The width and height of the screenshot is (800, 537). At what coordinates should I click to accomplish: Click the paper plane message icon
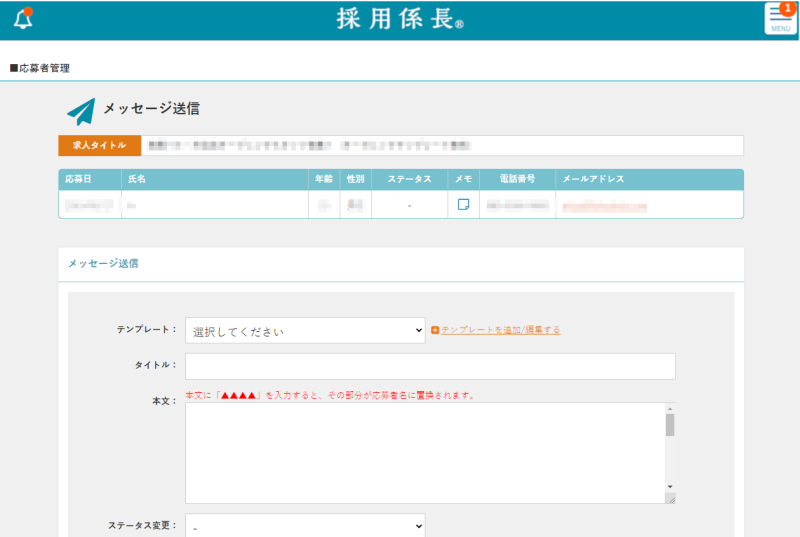pyautogui.click(x=81, y=112)
